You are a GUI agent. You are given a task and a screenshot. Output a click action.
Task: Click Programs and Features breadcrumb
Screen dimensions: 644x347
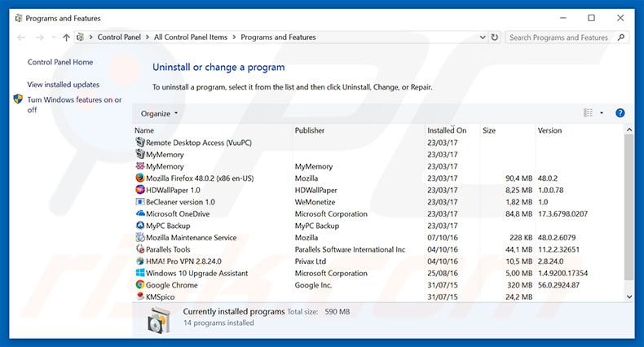pyautogui.click(x=278, y=37)
